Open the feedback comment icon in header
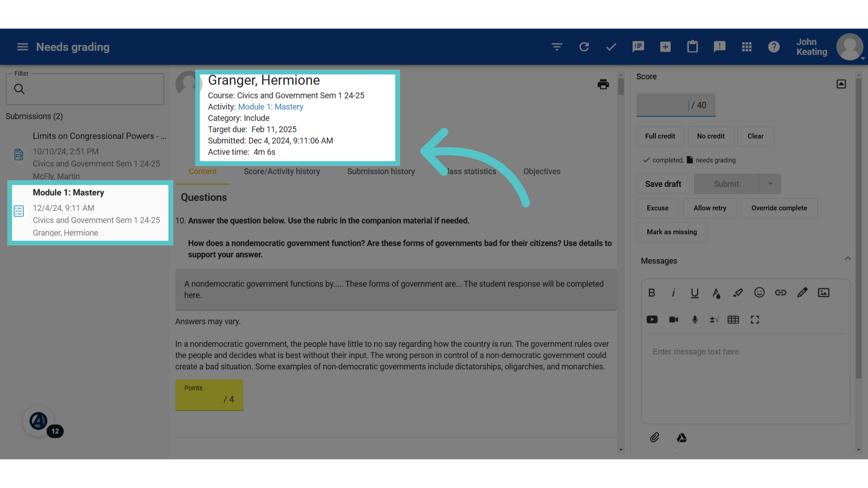Screen dimensions: 868x488 coord(638,47)
